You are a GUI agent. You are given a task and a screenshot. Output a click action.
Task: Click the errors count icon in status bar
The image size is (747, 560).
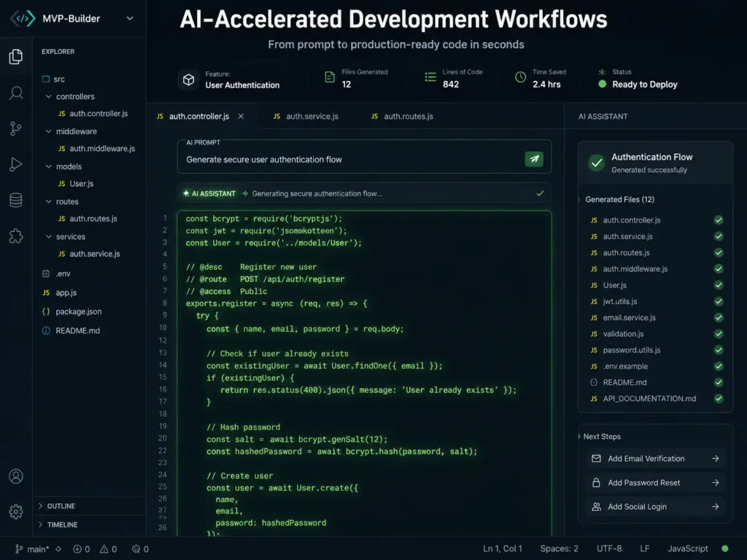[77, 549]
